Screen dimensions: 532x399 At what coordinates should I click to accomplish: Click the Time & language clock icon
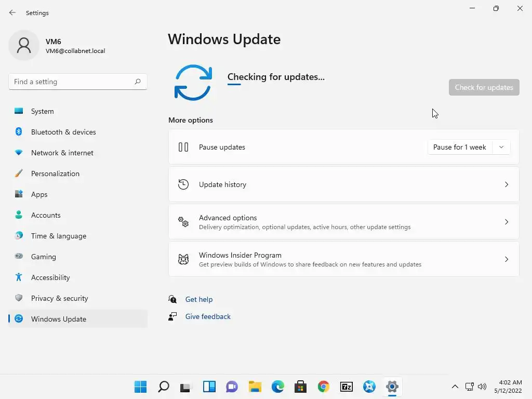[19, 235]
